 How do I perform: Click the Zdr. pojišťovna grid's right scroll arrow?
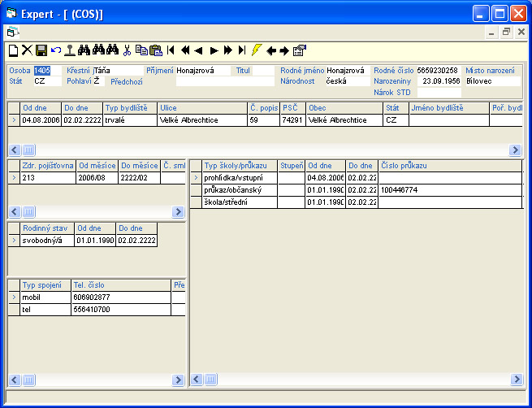click(x=178, y=211)
